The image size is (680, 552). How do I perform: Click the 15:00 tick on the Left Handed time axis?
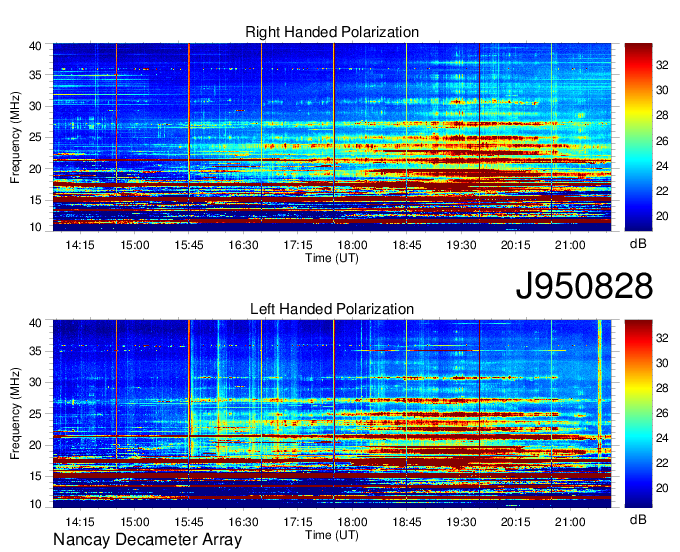click(134, 522)
